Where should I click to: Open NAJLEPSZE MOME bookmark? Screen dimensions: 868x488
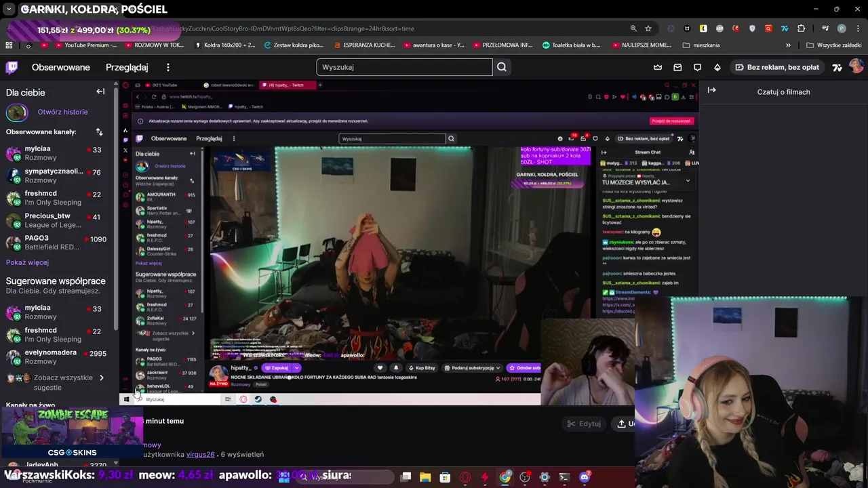click(x=641, y=45)
